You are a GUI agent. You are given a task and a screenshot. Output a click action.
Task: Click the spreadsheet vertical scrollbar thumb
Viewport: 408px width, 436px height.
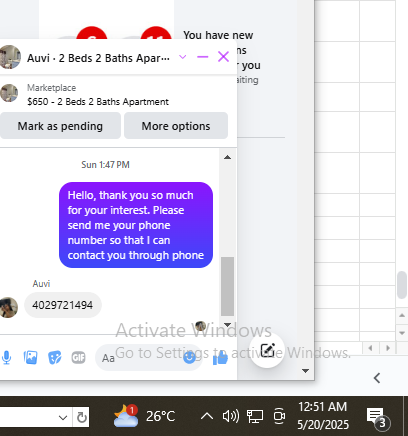click(x=402, y=285)
